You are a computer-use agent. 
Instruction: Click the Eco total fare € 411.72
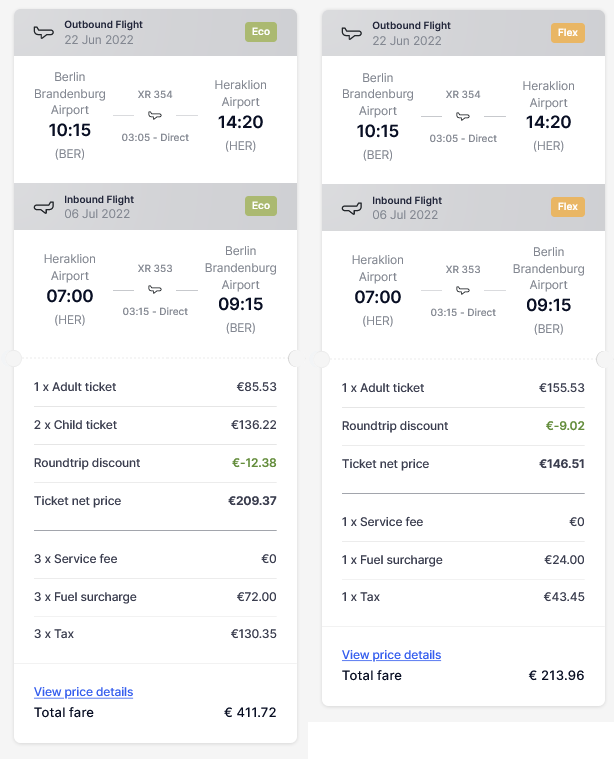coord(250,713)
